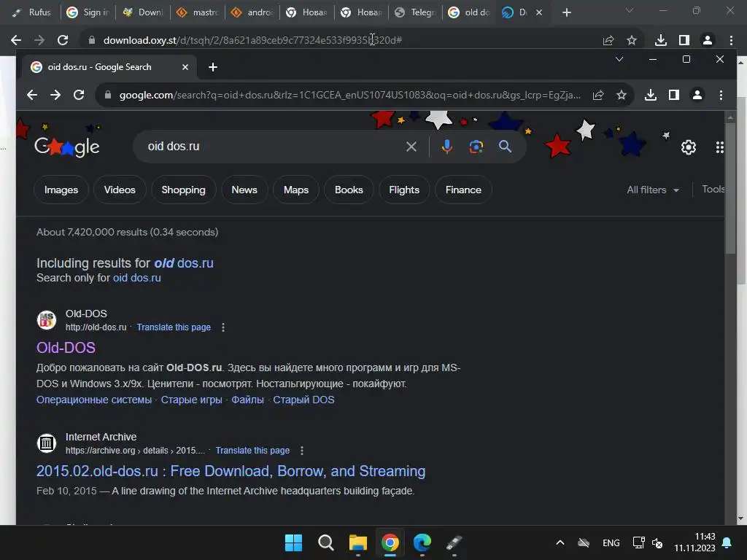Open Chrome menu in background oxy.st window
This screenshot has height=560, width=747.
[x=731, y=40]
